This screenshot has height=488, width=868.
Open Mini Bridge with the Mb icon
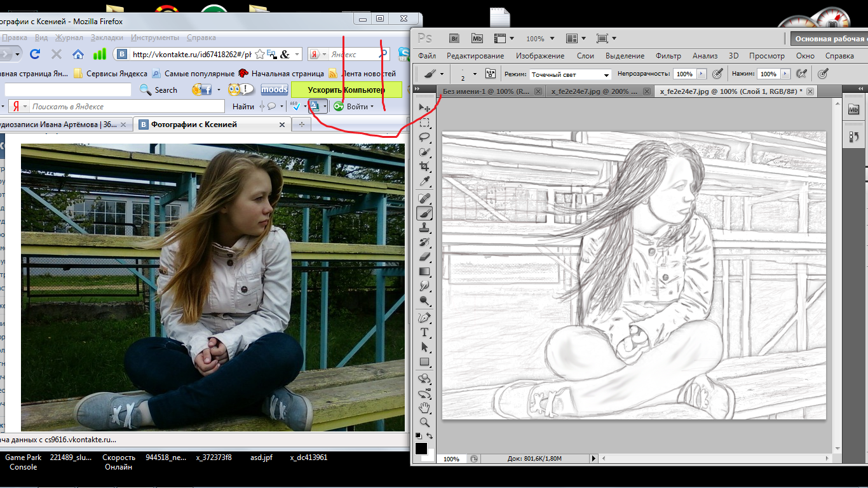(x=477, y=38)
